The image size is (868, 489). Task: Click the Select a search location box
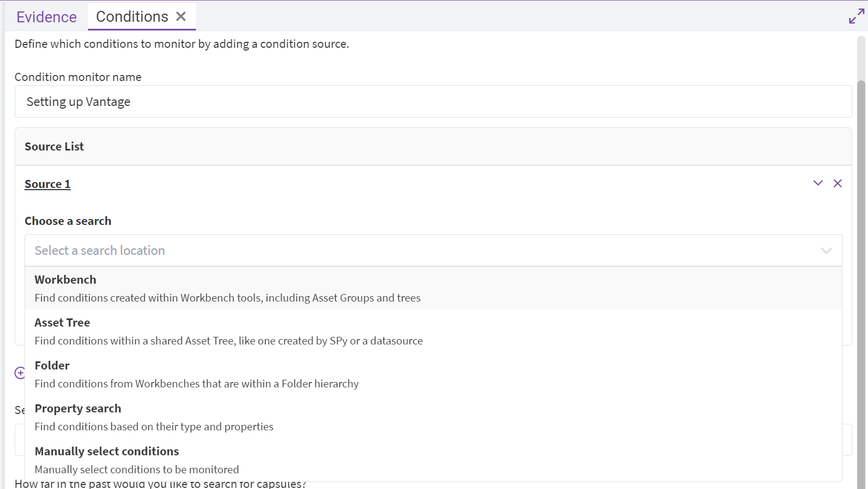(424, 250)
